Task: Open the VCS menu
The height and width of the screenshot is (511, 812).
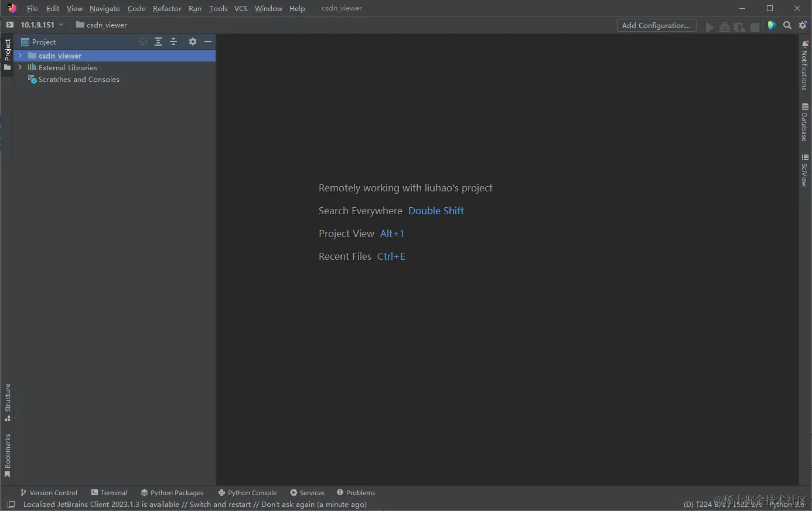Action: 241,8
